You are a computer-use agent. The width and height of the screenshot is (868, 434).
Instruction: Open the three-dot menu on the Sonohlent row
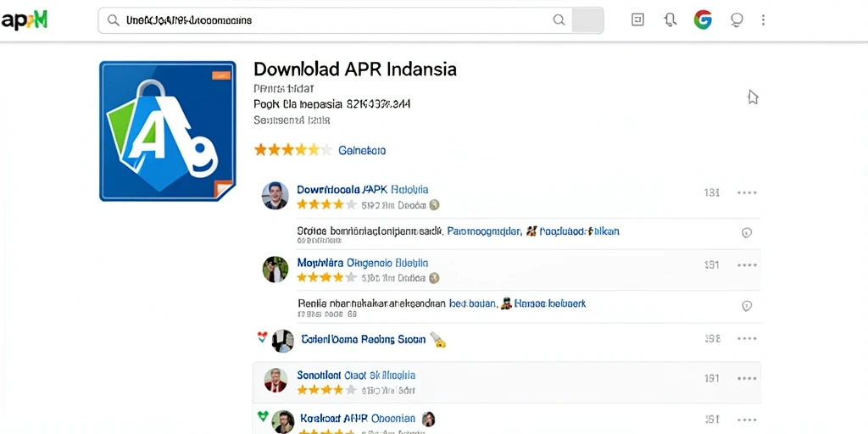click(747, 379)
